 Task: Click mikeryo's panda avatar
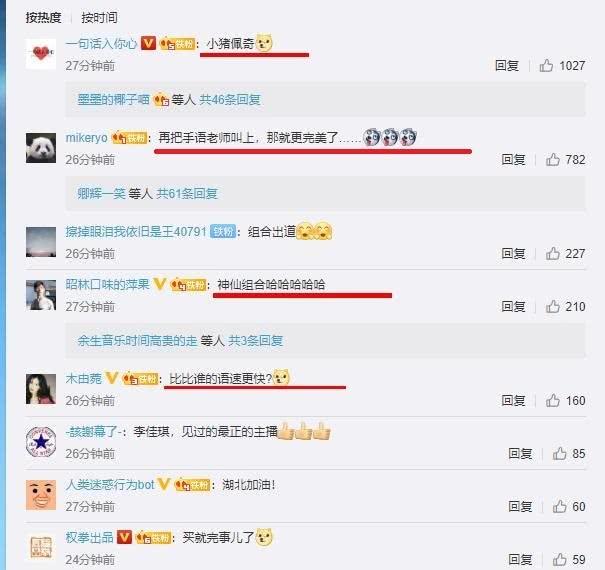point(41,148)
